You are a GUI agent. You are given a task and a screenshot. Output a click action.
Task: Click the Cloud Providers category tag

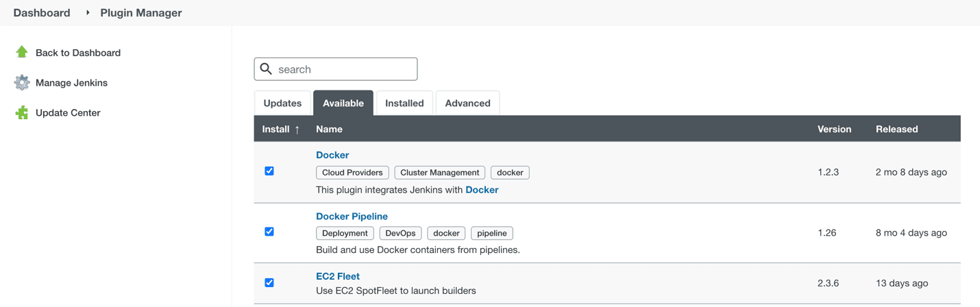point(352,173)
